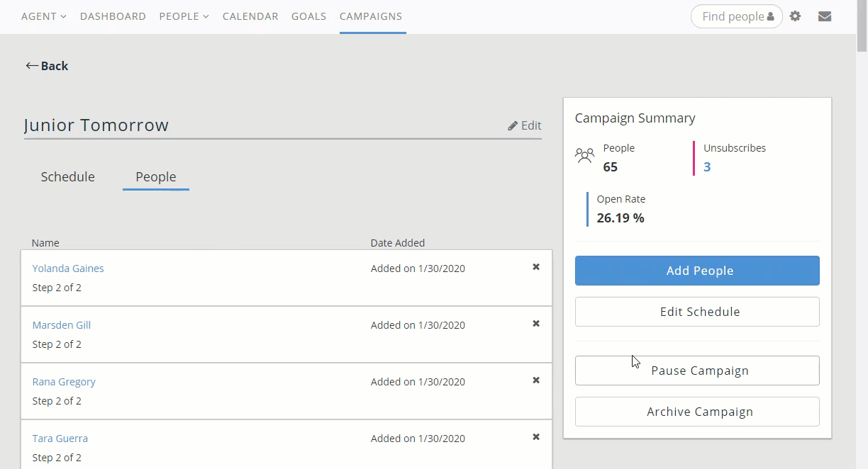Expand the Agent dropdown menu
Screen dimensions: 868x469
pos(43,16)
